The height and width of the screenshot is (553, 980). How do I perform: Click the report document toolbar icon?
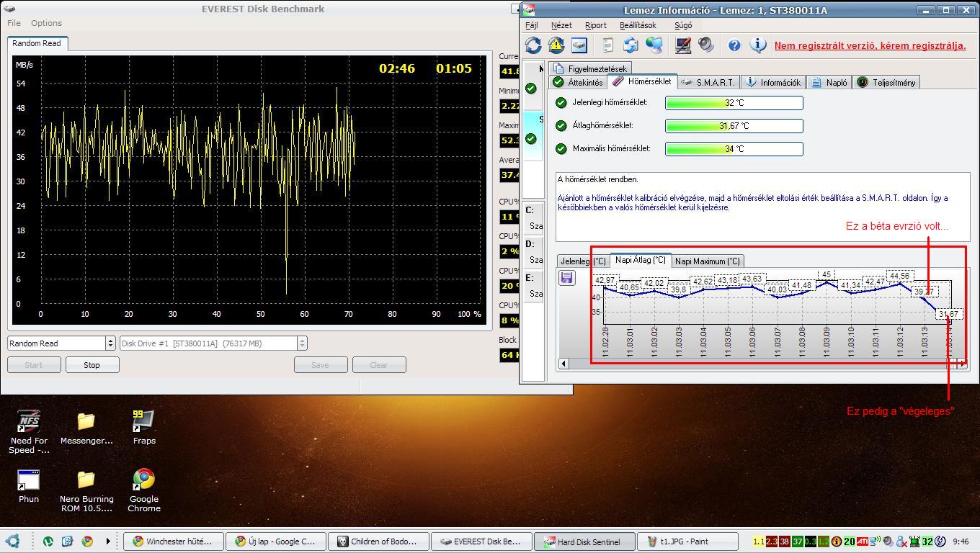click(607, 45)
